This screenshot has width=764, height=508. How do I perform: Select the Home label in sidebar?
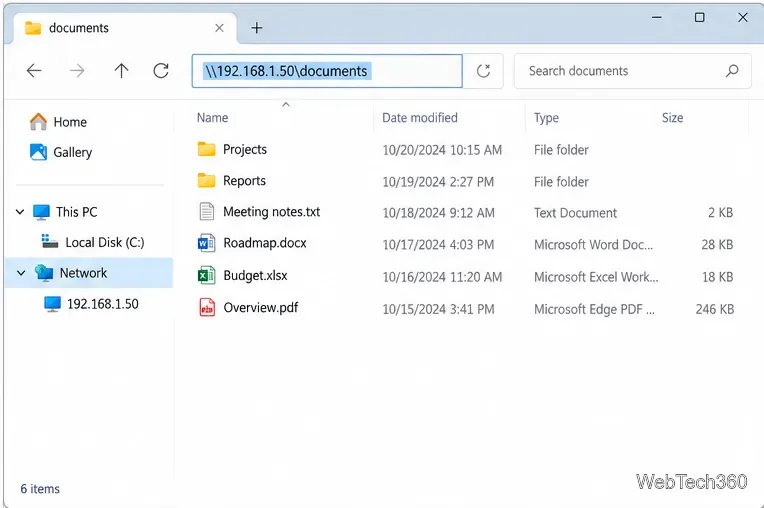pyautogui.click(x=70, y=122)
